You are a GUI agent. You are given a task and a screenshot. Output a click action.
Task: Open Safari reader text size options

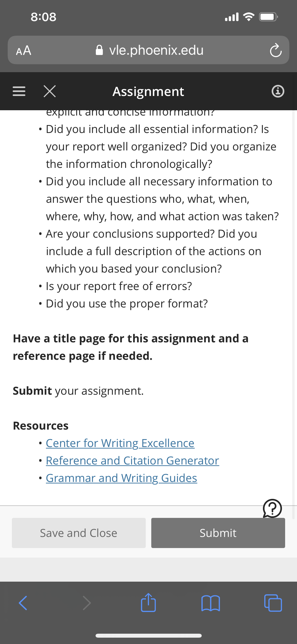[24, 50]
